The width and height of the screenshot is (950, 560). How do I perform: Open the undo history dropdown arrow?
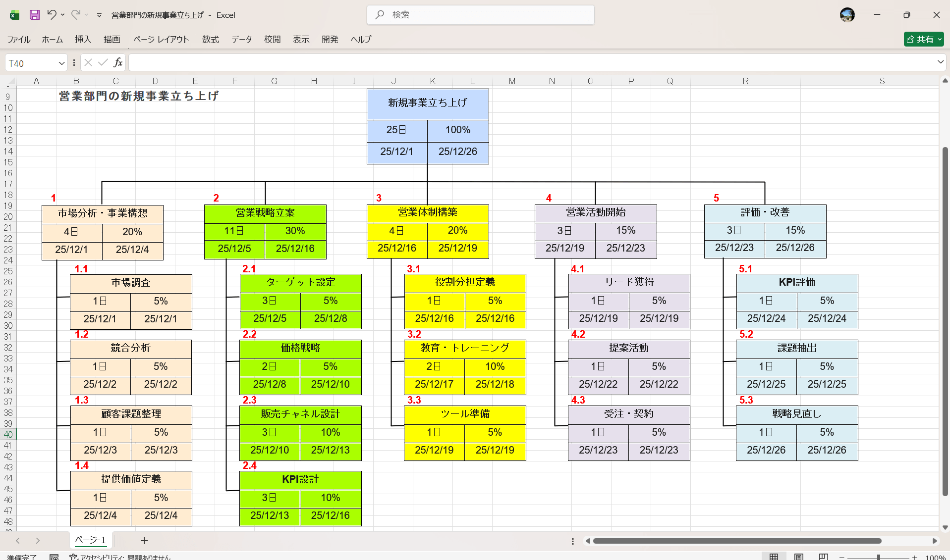63,15
